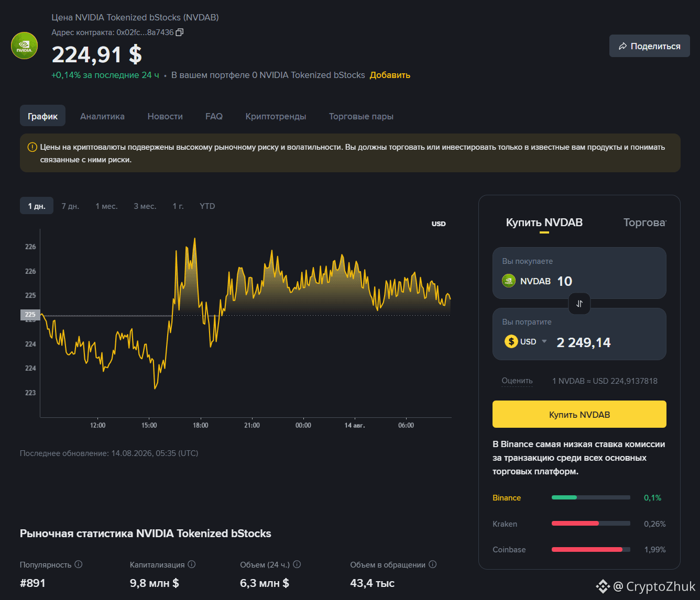The width and height of the screenshot is (700, 600).
Task: Click the info icon next to Популярность
Action: pos(79,564)
